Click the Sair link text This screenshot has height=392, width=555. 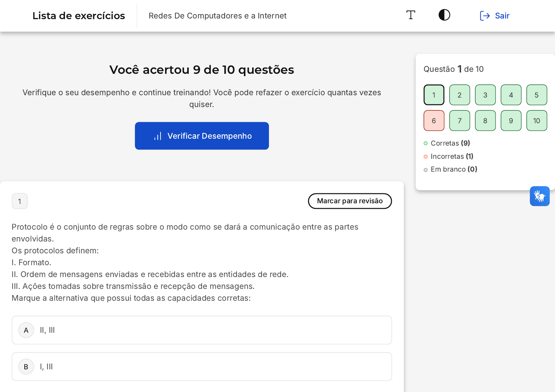click(502, 16)
